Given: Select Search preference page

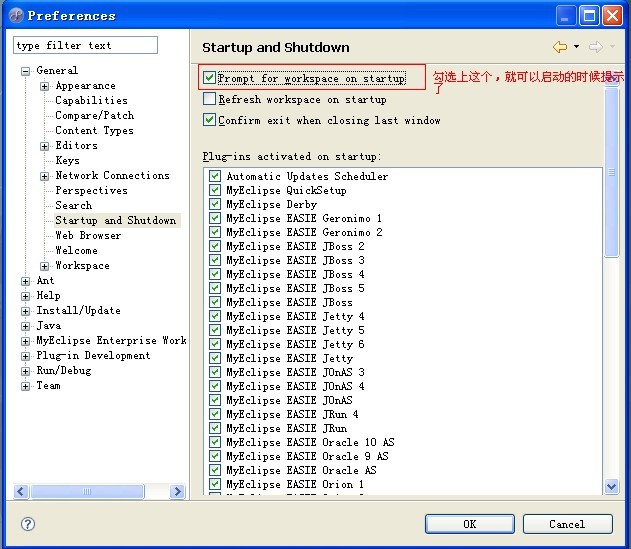Looking at the screenshot, I should tap(74, 205).
